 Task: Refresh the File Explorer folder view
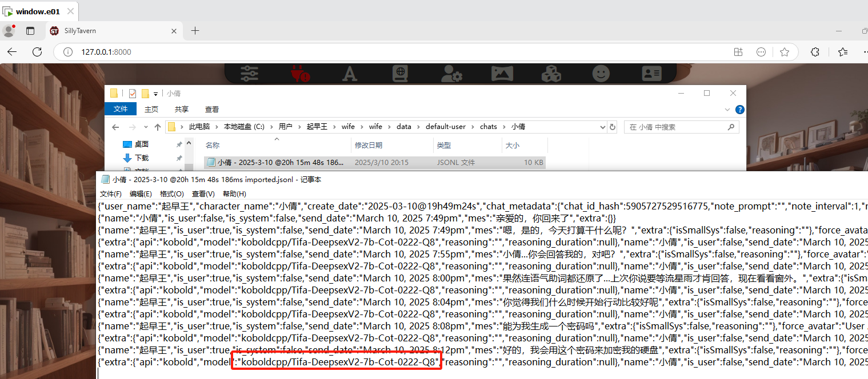pos(613,127)
